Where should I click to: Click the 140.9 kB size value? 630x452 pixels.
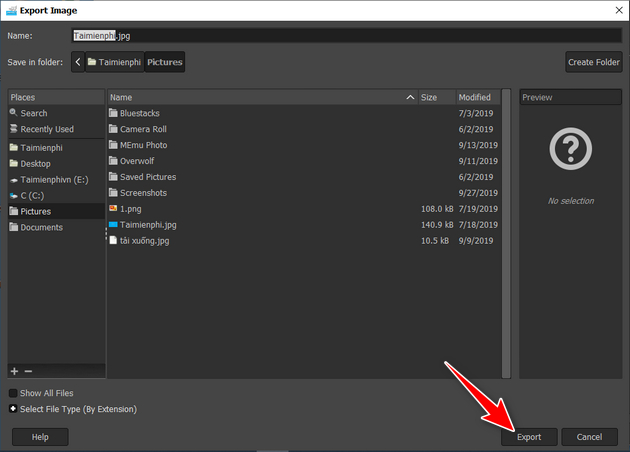pyautogui.click(x=437, y=225)
